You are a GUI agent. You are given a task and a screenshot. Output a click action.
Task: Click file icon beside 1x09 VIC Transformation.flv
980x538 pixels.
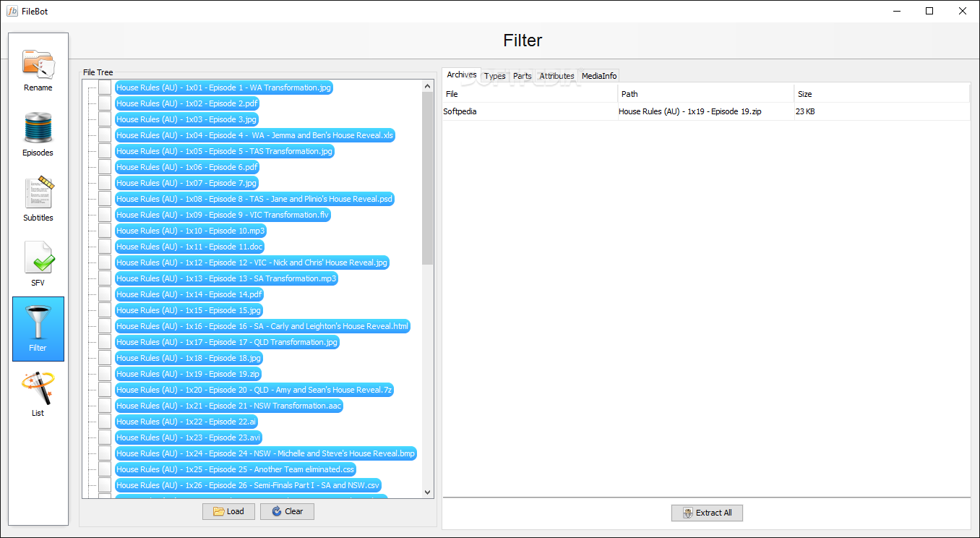[x=105, y=215]
